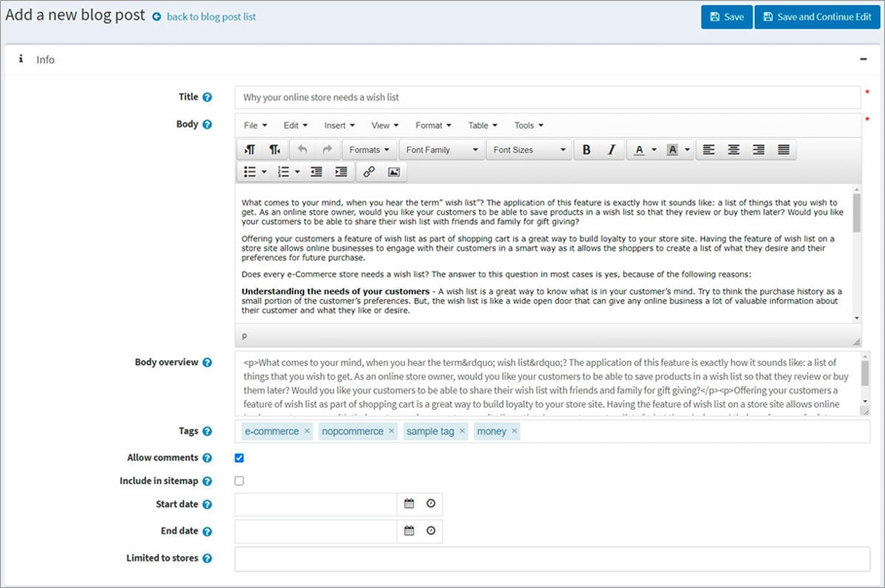
Task: Show help tooltip for Start date
Action: (x=207, y=504)
